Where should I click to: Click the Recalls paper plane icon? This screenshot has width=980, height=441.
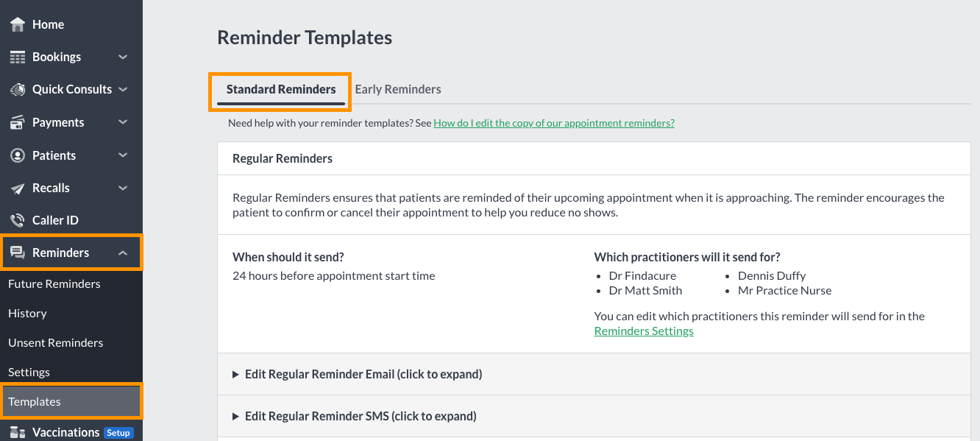(x=18, y=188)
